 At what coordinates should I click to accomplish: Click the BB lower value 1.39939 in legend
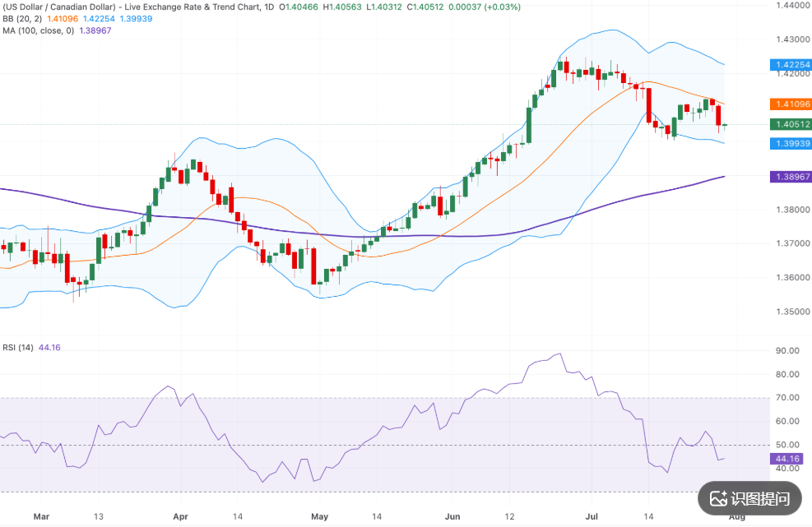point(136,19)
